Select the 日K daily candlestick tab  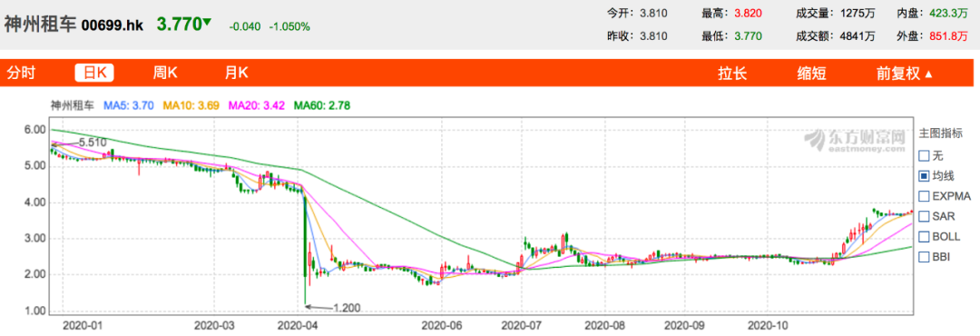point(94,74)
